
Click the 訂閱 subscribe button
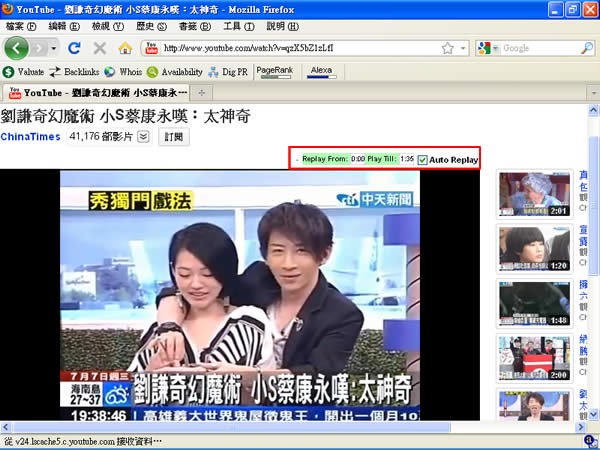[x=174, y=137]
